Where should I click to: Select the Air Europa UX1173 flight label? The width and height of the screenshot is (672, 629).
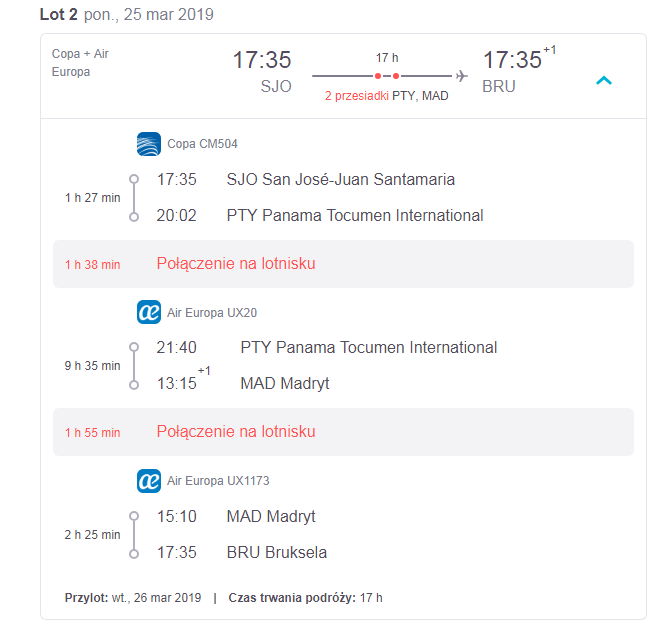(218, 481)
